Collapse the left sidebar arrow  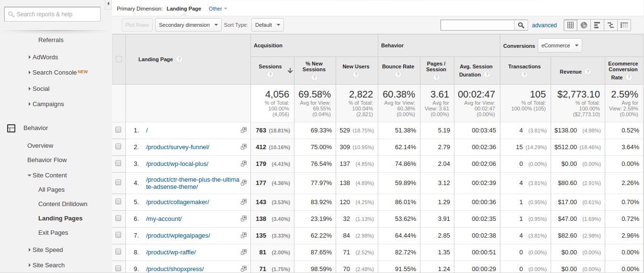(x=108, y=4)
